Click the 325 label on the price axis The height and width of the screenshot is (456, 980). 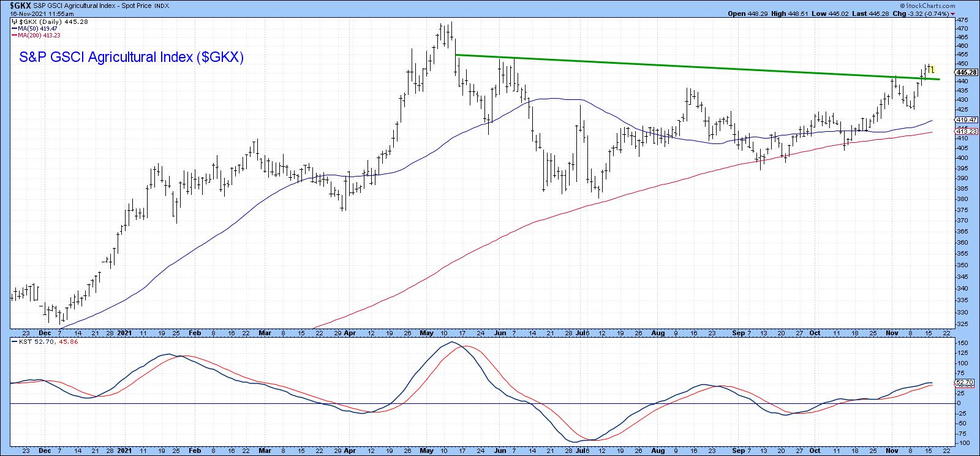[962, 324]
